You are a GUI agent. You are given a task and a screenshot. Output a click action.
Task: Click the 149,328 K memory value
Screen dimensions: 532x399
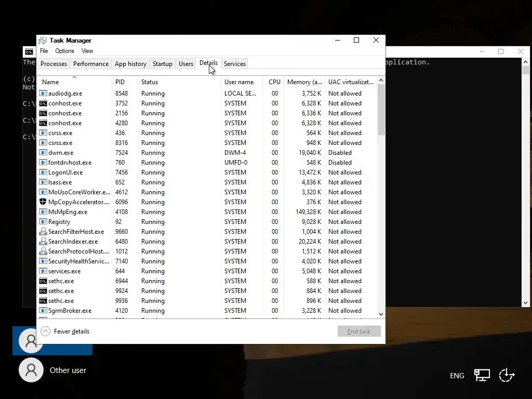[308, 212]
